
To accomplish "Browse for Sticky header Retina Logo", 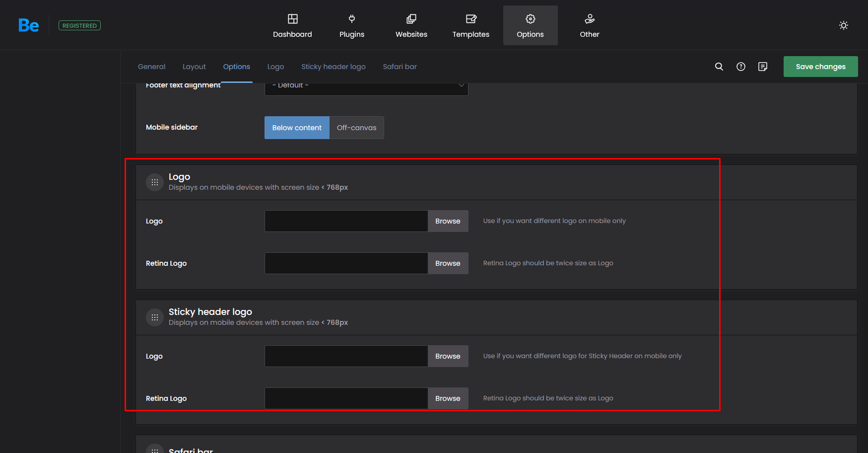I will 448,398.
